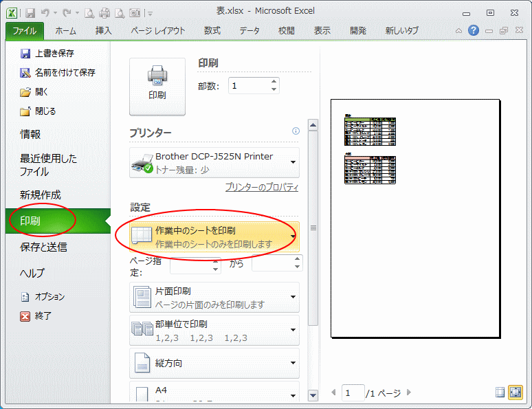Open the 新規作成 section
This screenshot has width=532, height=409.
click(41, 195)
